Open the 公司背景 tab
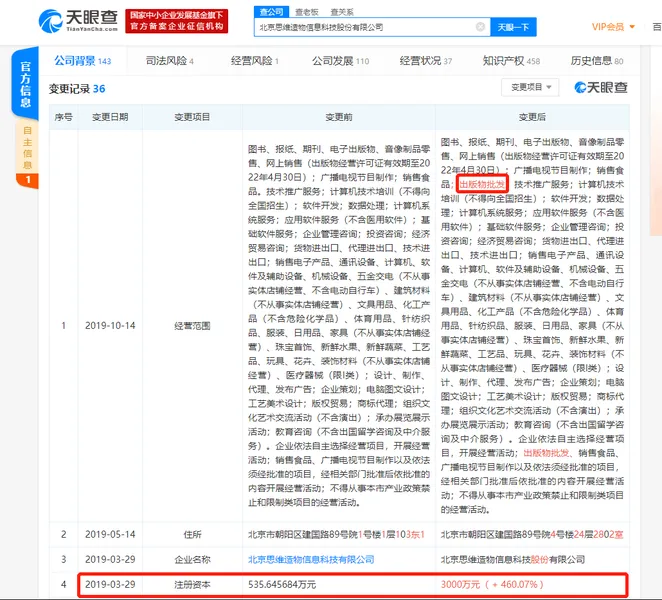 83,61
